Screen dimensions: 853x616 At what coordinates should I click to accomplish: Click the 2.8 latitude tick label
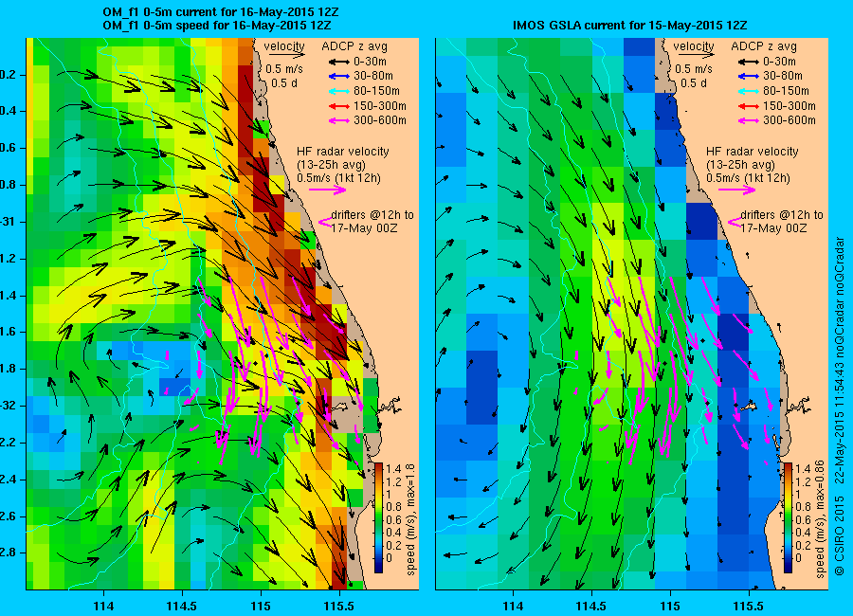(9, 553)
